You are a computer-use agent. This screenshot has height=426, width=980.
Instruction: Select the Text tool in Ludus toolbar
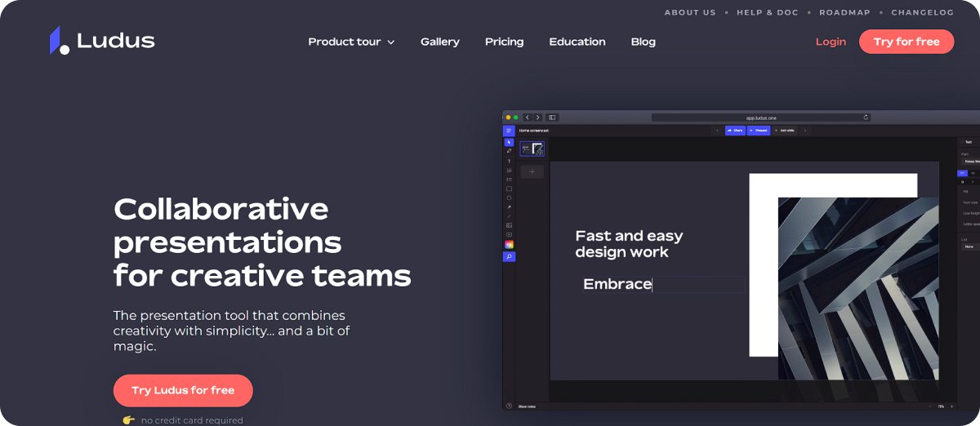509,162
